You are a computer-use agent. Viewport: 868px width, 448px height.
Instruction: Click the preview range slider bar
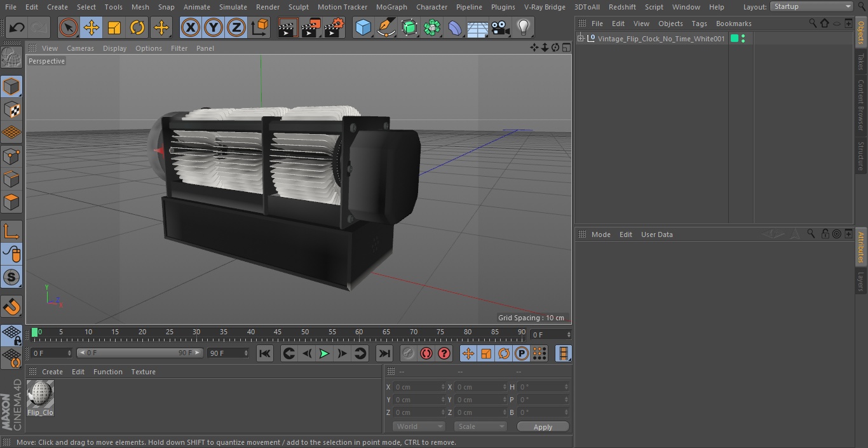point(140,353)
